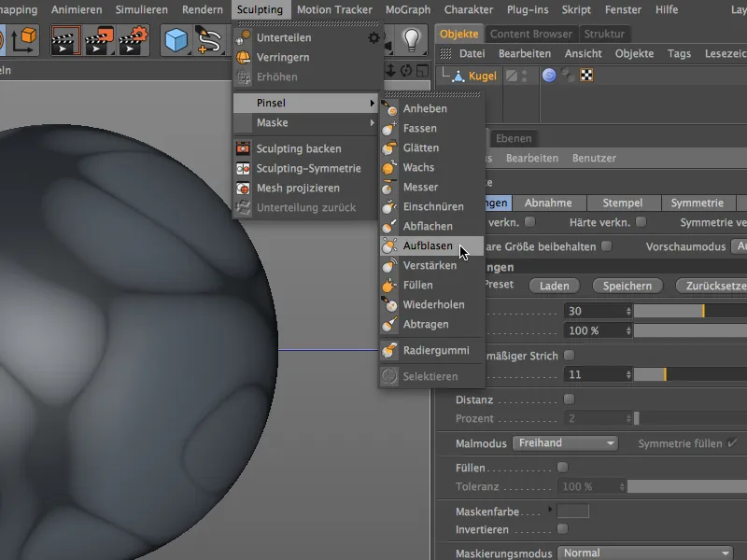Select the Anheben brush icon
This screenshot has height=560, width=747.
[389, 108]
